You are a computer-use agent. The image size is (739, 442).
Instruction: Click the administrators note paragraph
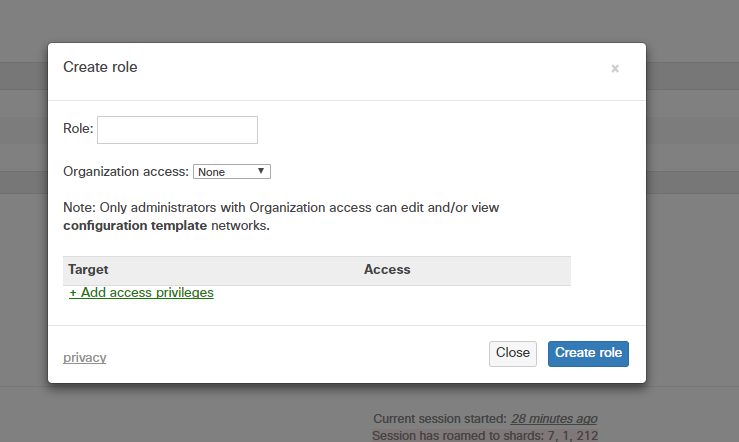(280, 208)
